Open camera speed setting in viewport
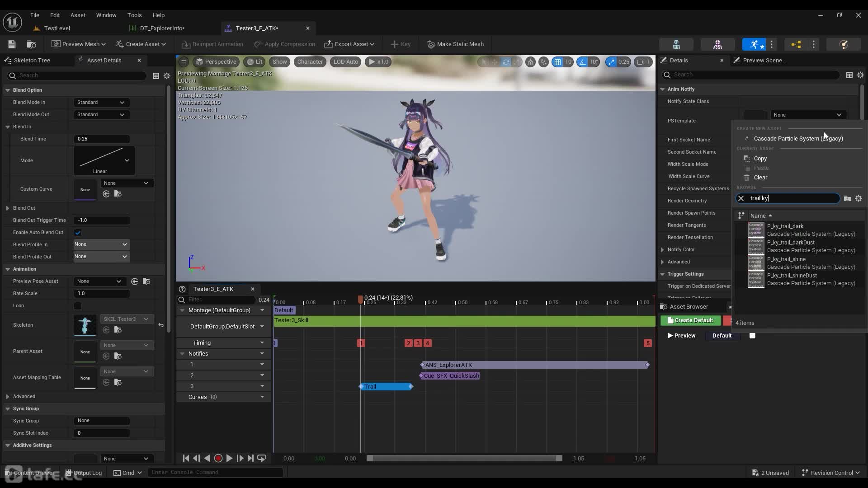The width and height of the screenshot is (868, 488). pos(643,62)
